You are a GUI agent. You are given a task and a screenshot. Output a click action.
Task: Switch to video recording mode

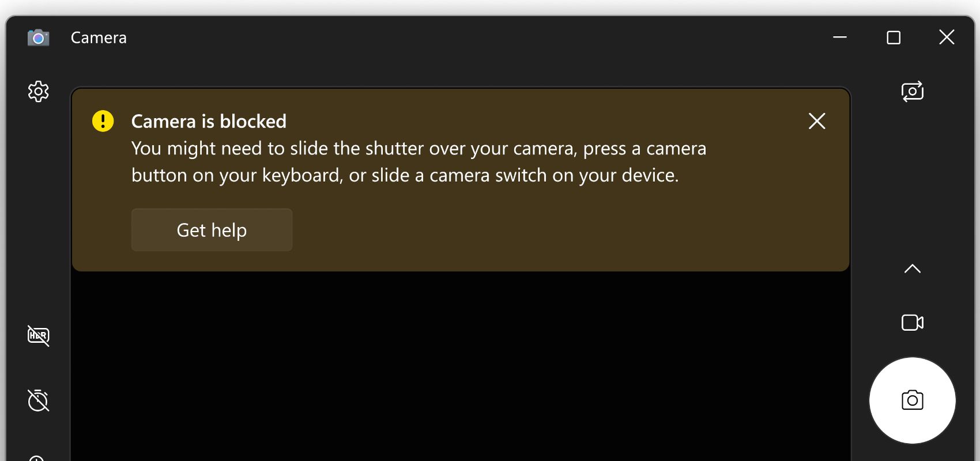click(912, 322)
